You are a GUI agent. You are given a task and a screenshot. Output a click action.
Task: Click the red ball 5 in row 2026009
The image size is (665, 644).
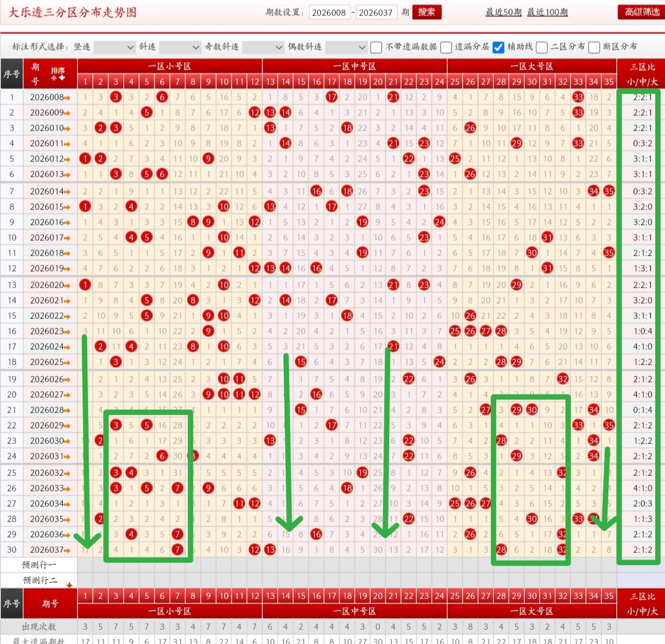coord(147,112)
